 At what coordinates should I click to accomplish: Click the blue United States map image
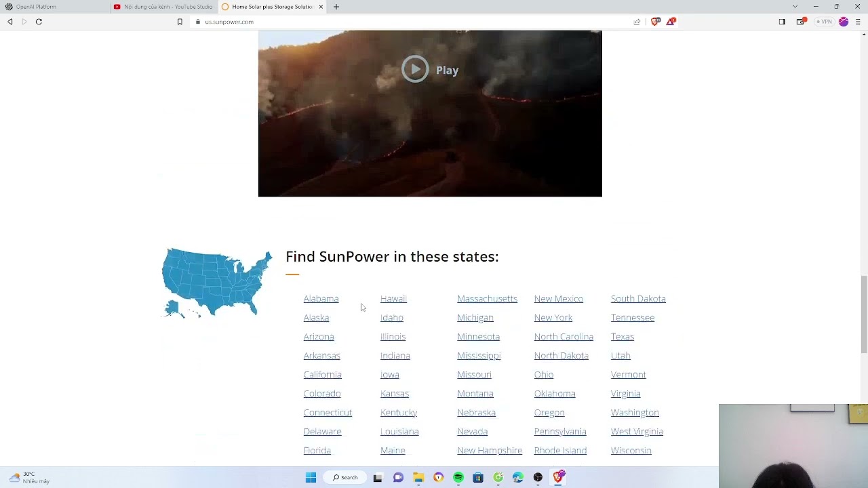click(x=216, y=283)
